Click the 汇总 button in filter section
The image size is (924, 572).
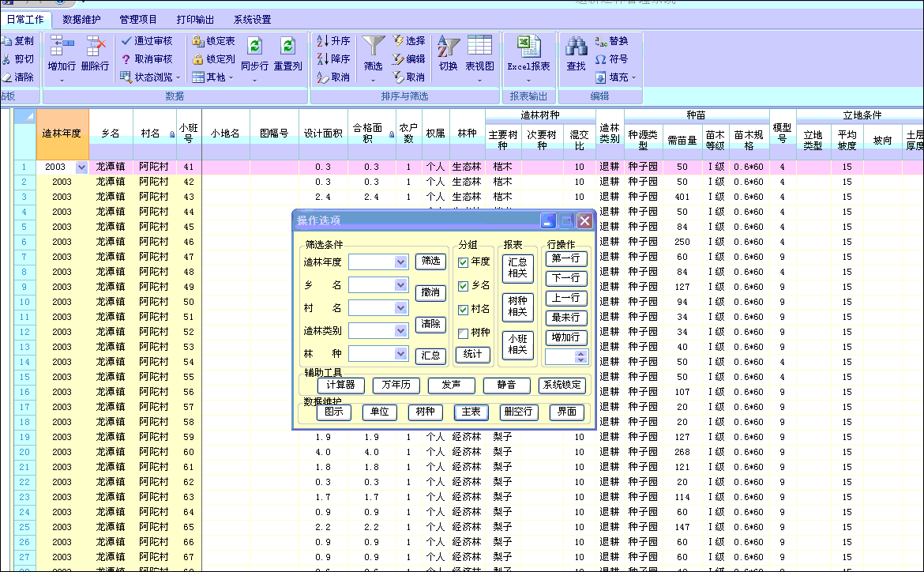tap(430, 356)
